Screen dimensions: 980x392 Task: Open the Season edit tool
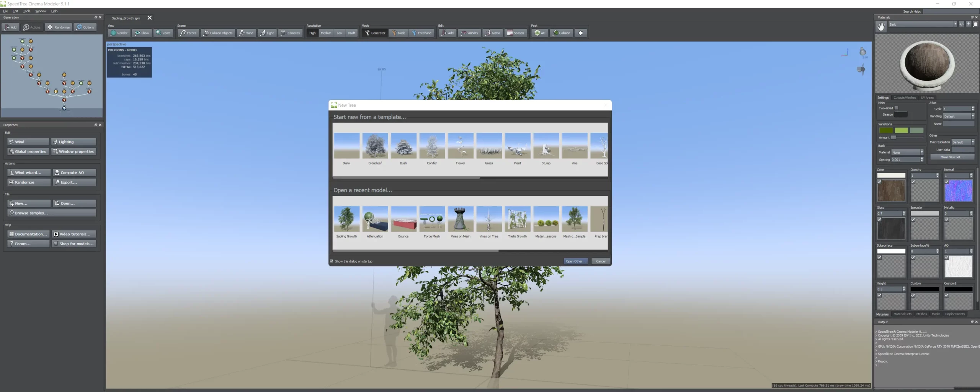(x=516, y=33)
